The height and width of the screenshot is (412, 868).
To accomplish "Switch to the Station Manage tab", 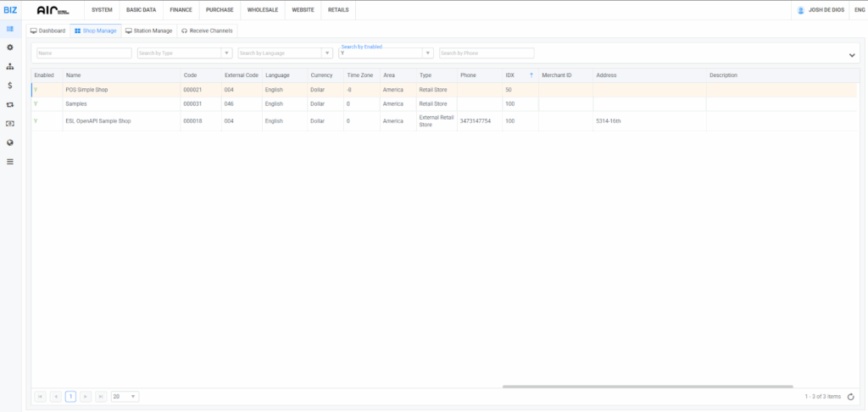I will (148, 31).
